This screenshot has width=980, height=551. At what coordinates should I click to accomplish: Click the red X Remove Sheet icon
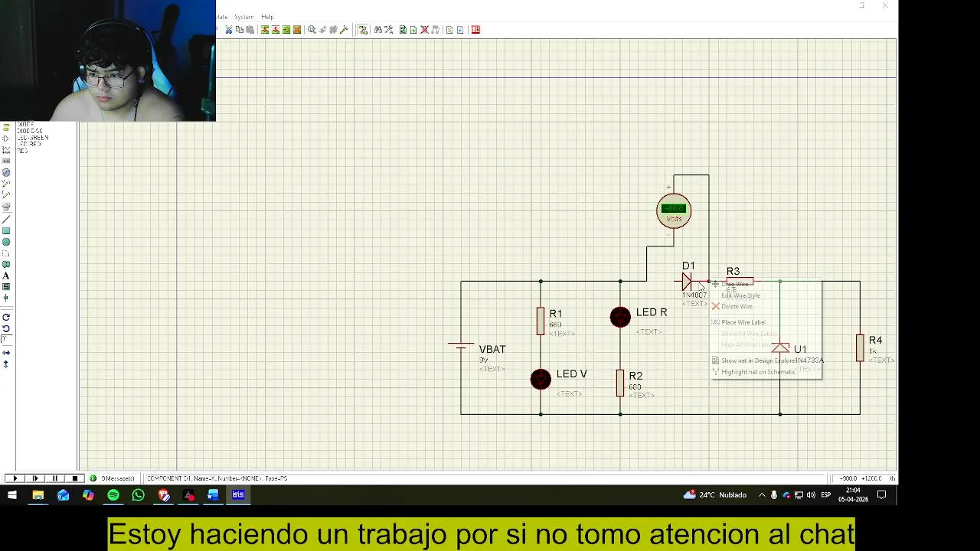click(423, 30)
